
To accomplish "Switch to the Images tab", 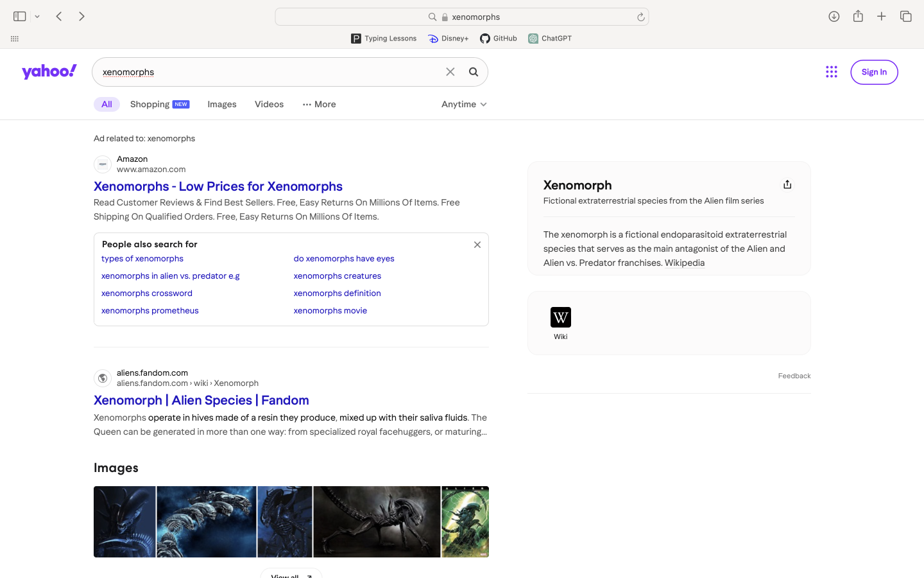I will click(222, 104).
